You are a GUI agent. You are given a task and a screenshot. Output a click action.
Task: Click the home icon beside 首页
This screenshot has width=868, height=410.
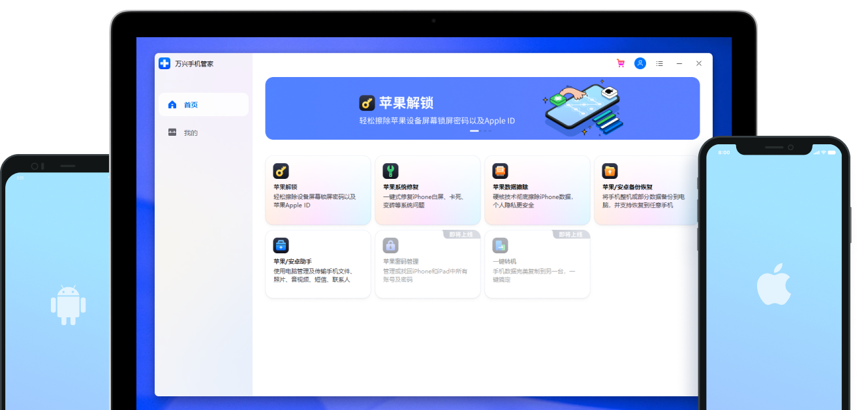coord(172,104)
